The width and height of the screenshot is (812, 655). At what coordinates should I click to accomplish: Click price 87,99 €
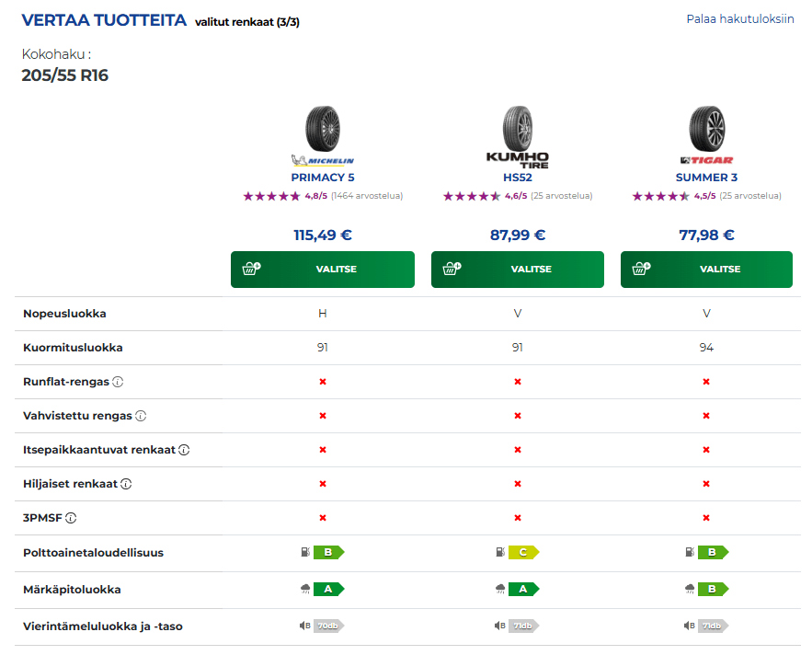(x=518, y=236)
